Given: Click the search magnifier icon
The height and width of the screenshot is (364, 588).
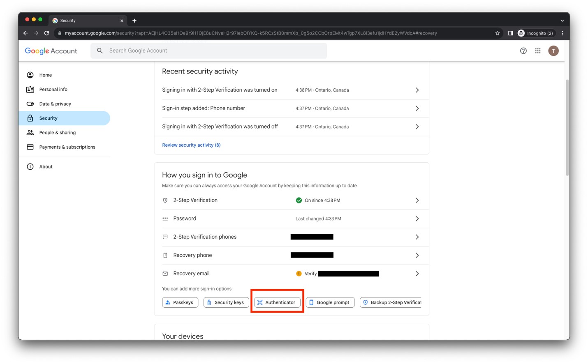Looking at the screenshot, I should point(100,51).
